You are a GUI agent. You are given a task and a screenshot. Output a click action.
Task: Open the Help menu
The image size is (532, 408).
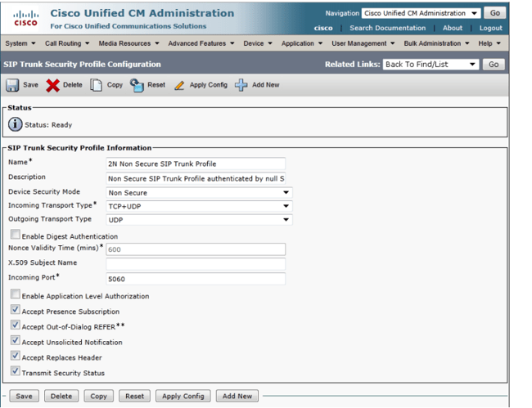[489, 43]
